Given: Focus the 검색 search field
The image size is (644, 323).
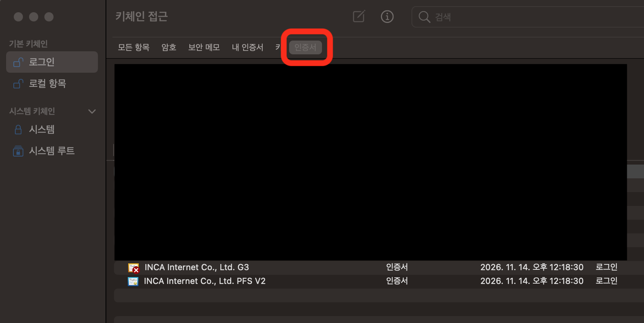Looking at the screenshot, I should [528, 17].
